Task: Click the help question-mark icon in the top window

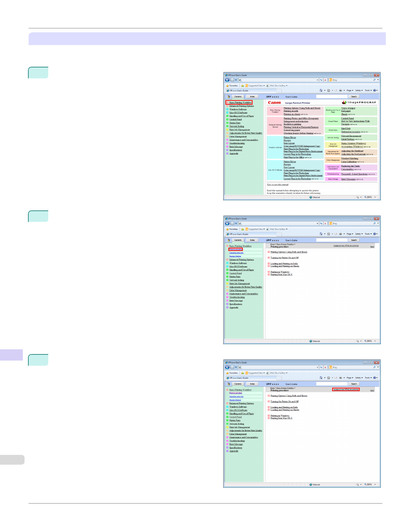Action: [x=374, y=90]
